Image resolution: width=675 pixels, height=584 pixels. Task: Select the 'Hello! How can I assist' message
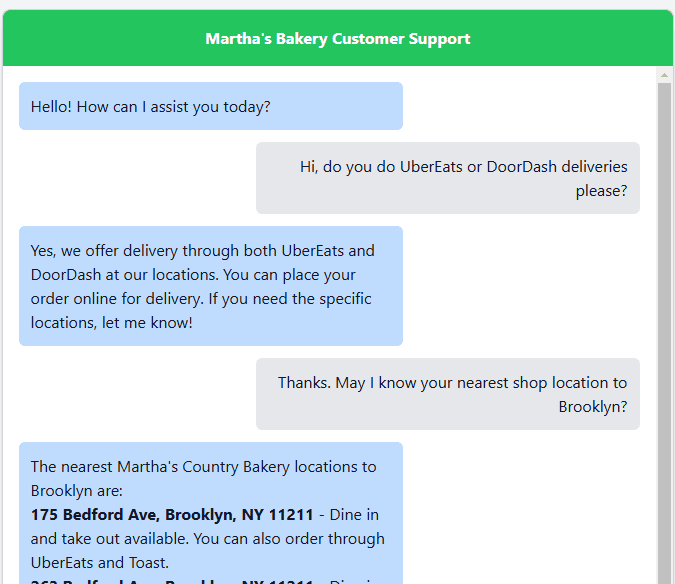click(150, 106)
